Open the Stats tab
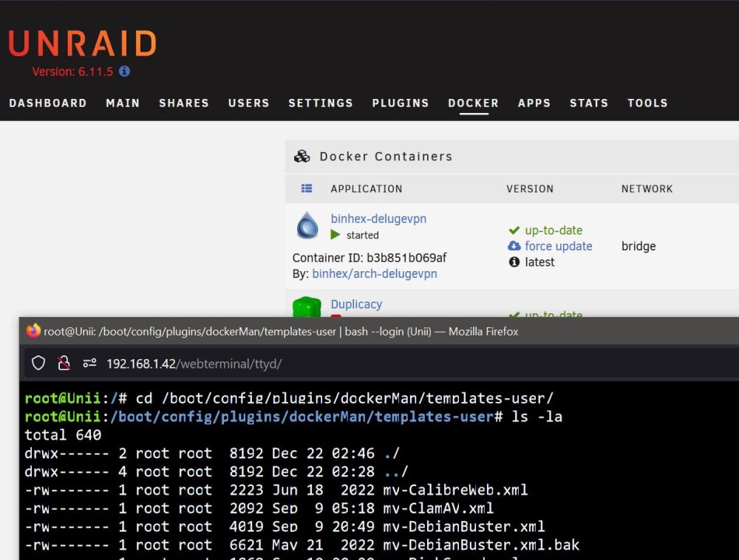 tap(589, 103)
